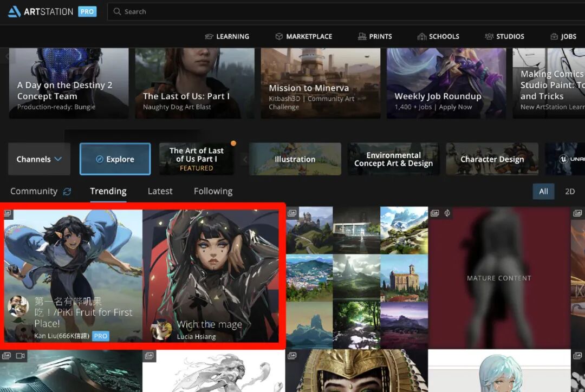
Task: Open 'A Day on the Destiny 2 Concept Team' banner
Action: pos(69,83)
